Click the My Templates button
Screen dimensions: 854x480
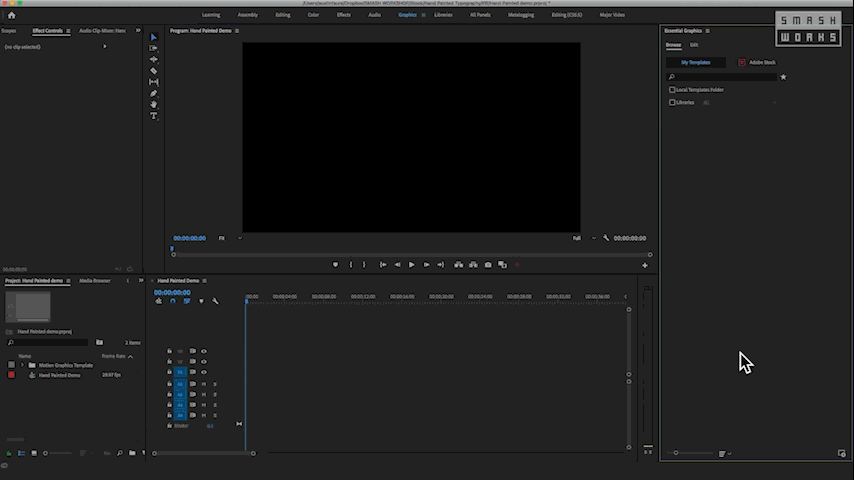(696, 63)
